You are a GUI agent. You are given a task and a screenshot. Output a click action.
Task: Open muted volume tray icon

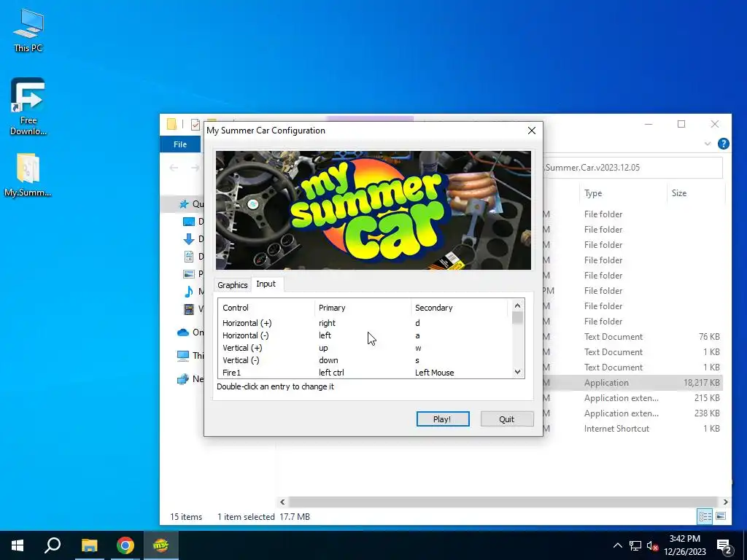[x=652, y=545]
